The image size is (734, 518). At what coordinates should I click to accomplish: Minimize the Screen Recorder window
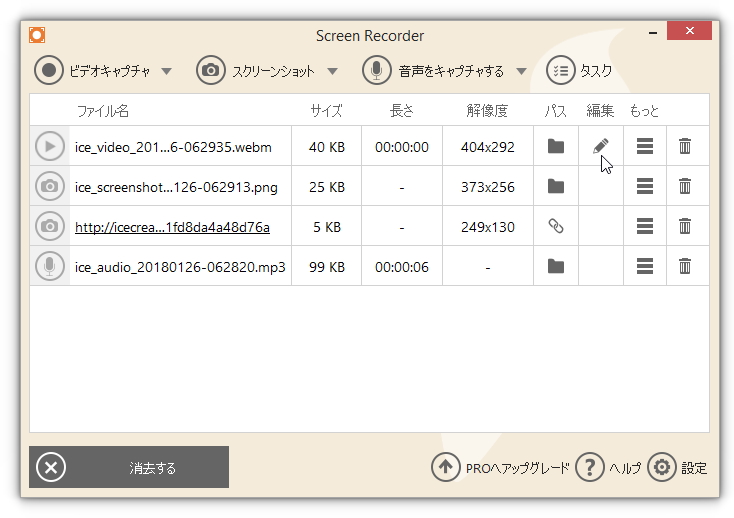[x=653, y=33]
